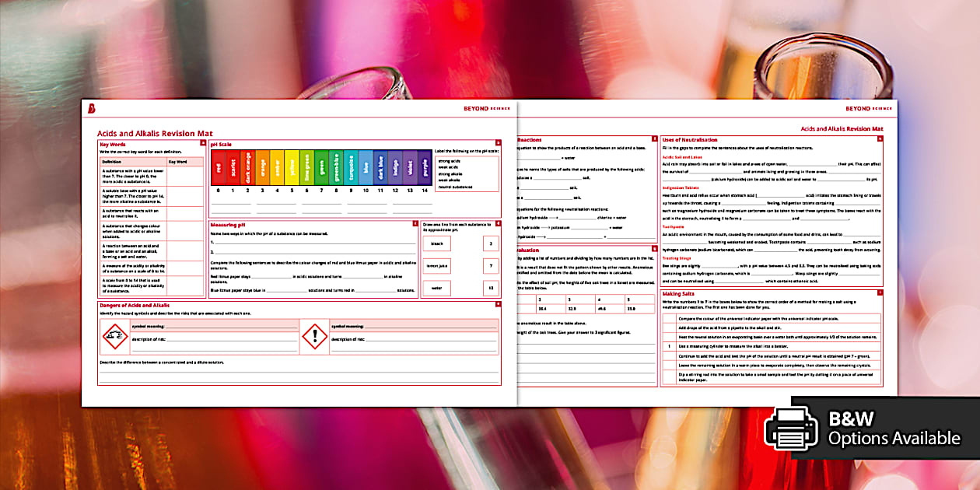Viewport: 980px width, 490px height.
Task: Click the 'bleach' substance box
Action: coord(436,243)
